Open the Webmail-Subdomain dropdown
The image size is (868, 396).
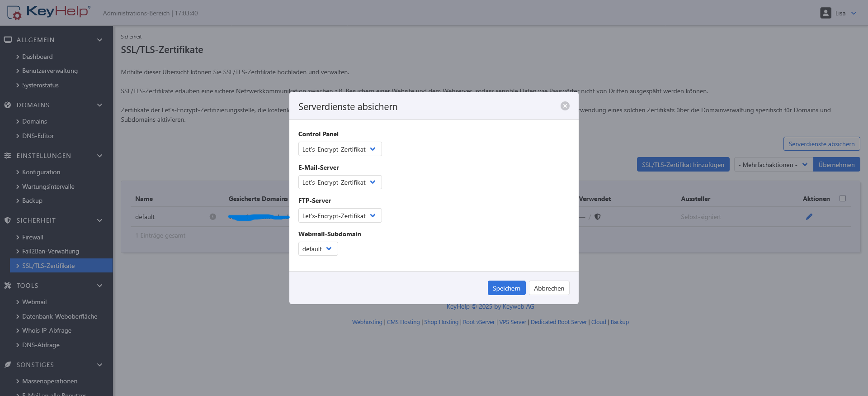tap(318, 249)
